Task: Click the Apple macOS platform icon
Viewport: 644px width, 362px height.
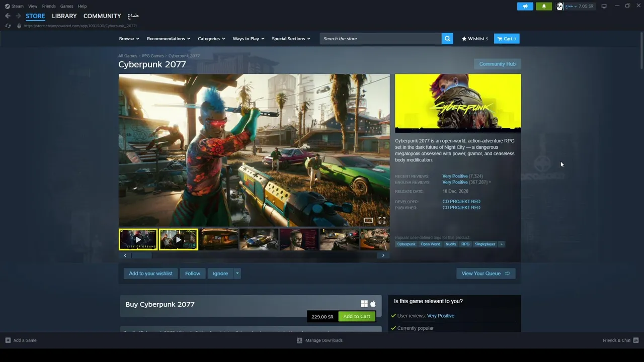Action: pyautogui.click(x=373, y=304)
